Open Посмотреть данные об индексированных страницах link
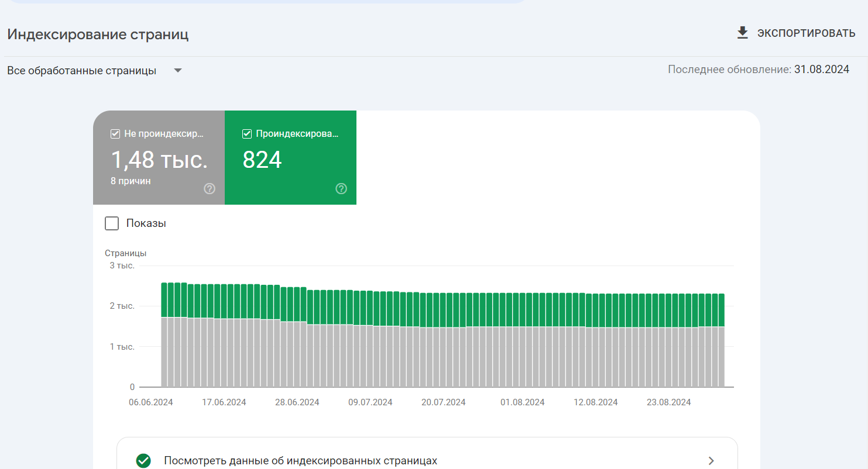Viewport: 868px width, 469px height. point(301,461)
